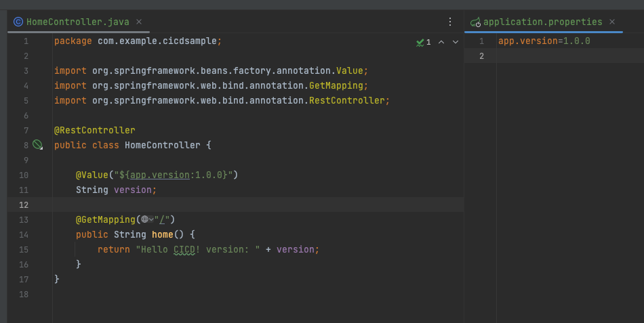
Task: Click the Java class icon on HomeController tab
Action: pyautogui.click(x=18, y=22)
